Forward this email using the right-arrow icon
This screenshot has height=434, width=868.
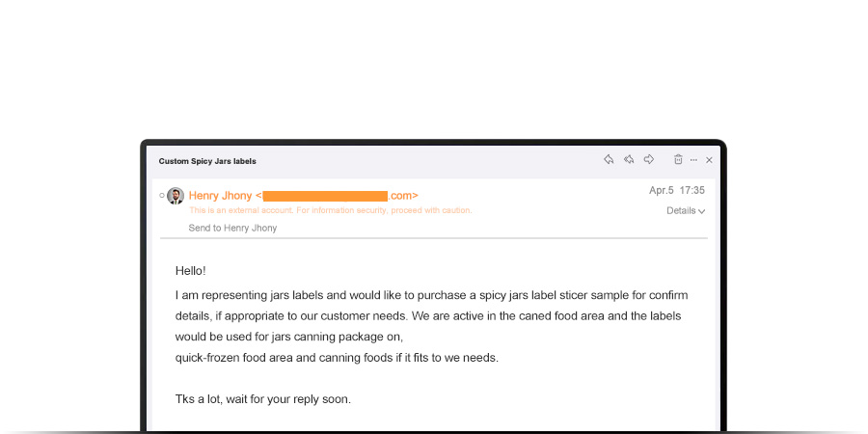coord(649,160)
